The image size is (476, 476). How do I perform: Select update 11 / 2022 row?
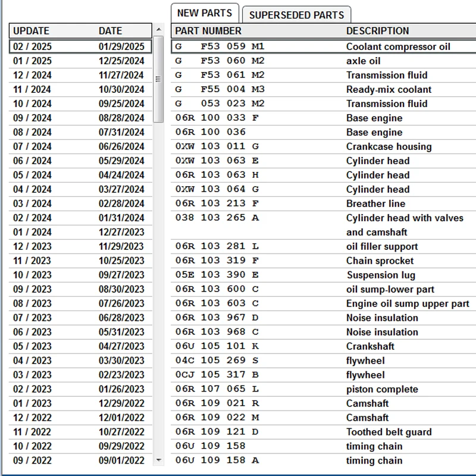(x=80, y=432)
